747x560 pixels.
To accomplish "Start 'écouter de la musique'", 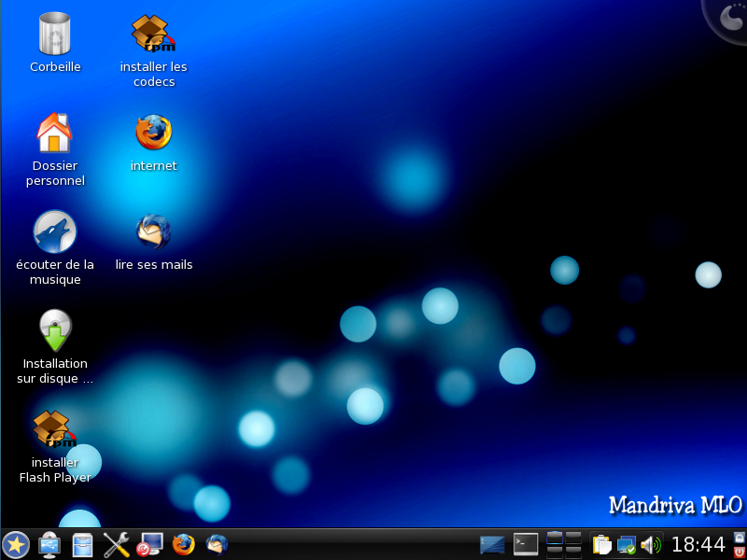I will coord(54,231).
